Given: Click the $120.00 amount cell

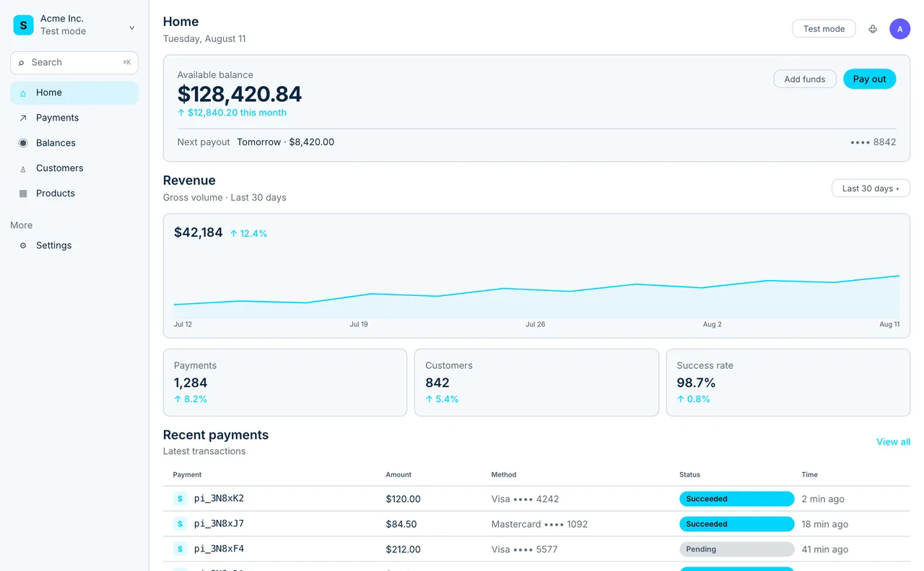Looking at the screenshot, I should (x=404, y=499).
